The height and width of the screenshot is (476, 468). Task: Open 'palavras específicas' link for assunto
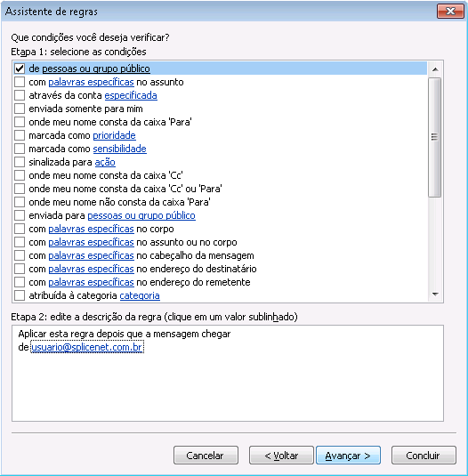(91, 82)
